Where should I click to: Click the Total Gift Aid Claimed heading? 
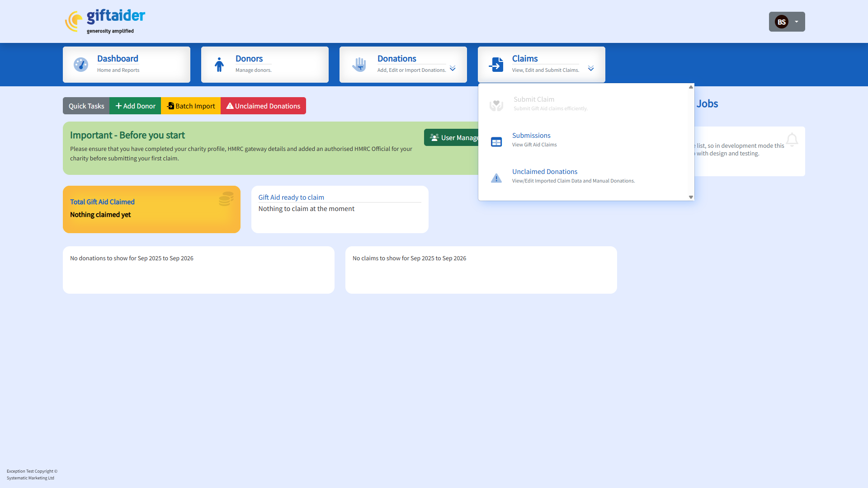pos(102,202)
